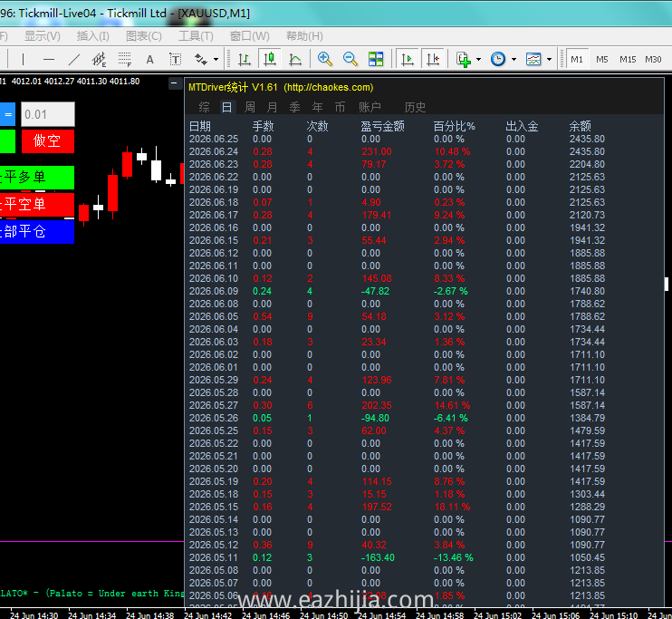Select the trendline drawing tool
This screenshot has width=672, height=619.
(x=74, y=59)
